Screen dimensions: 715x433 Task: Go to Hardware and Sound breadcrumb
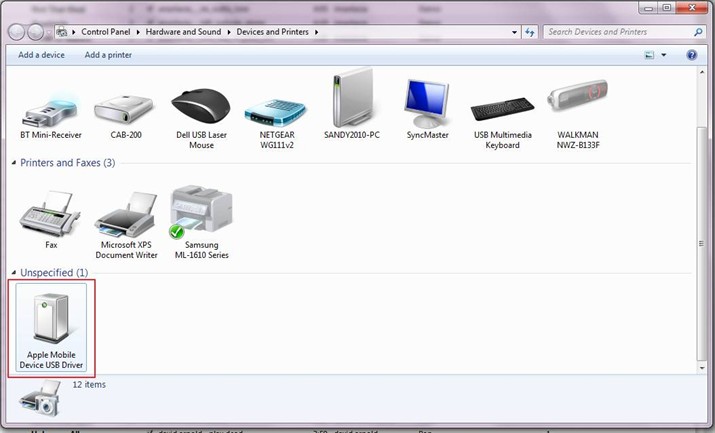183,32
